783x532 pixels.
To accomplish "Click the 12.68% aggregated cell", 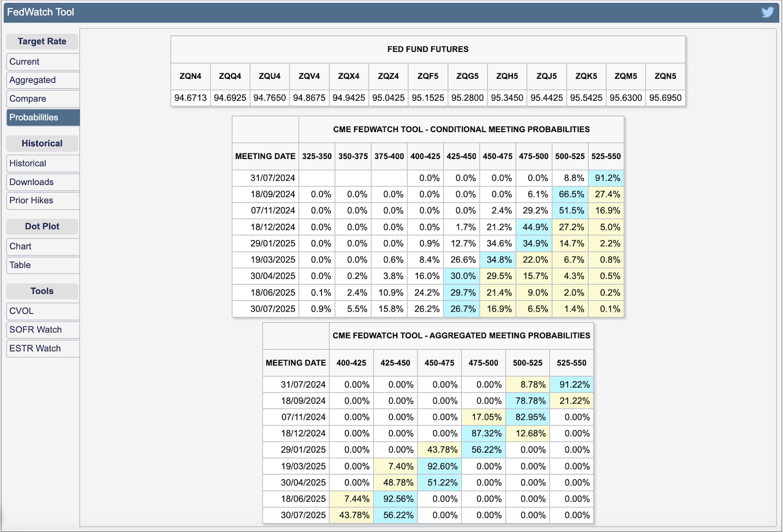I will (528, 434).
